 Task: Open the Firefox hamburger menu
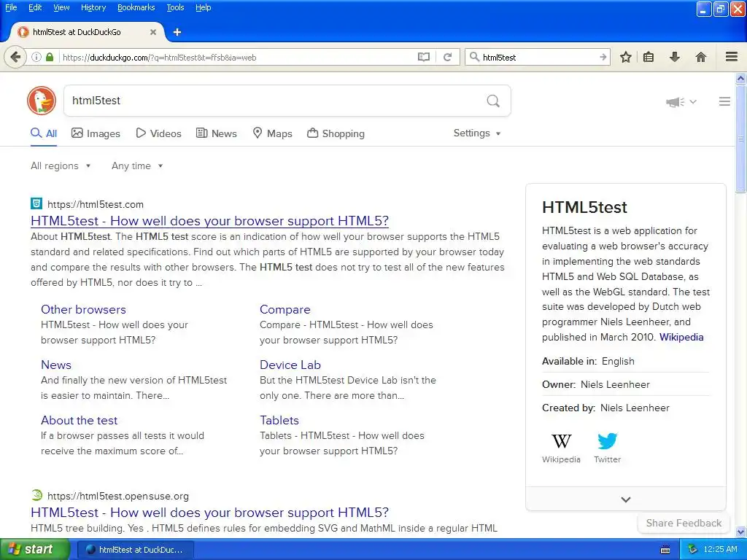tap(732, 57)
